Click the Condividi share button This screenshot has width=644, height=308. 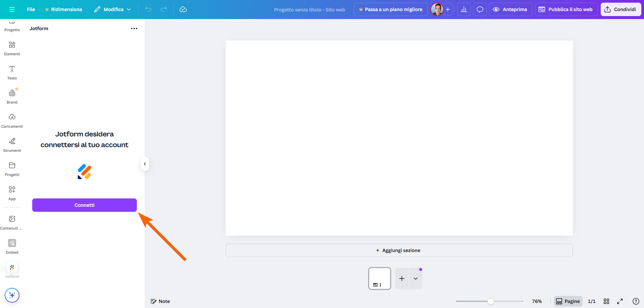[x=621, y=9]
